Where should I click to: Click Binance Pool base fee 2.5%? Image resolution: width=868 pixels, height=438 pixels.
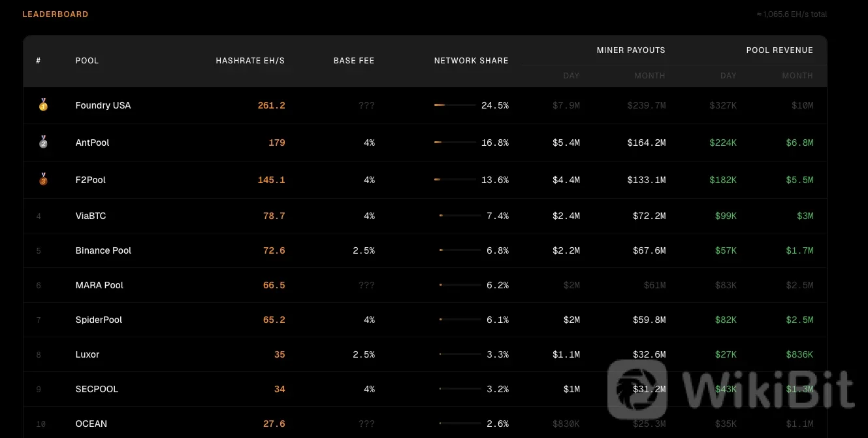click(x=364, y=250)
